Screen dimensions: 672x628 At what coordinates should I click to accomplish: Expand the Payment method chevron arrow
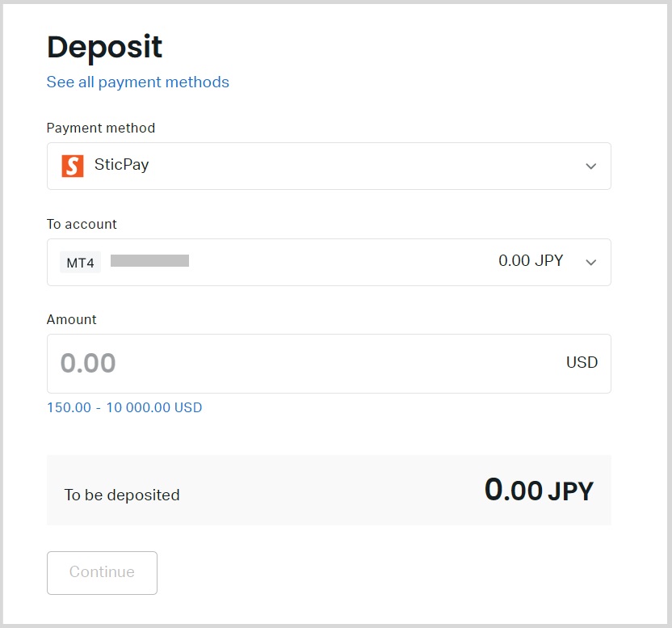point(590,166)
